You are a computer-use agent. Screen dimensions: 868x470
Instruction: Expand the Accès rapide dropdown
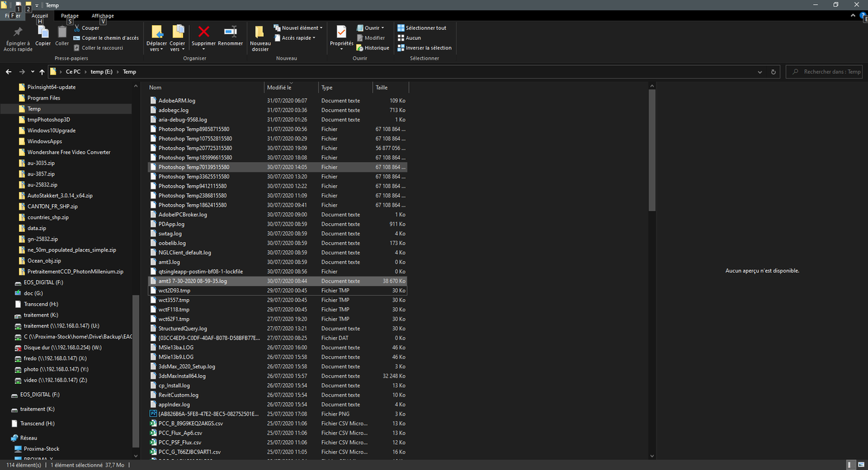pos(295,38)
